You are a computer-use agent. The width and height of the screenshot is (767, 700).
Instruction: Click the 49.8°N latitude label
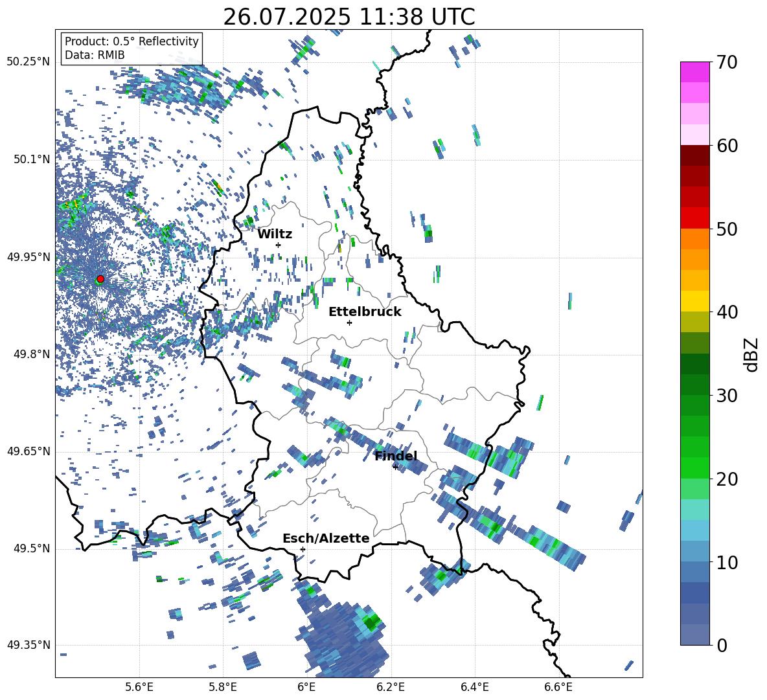[32, 354]
